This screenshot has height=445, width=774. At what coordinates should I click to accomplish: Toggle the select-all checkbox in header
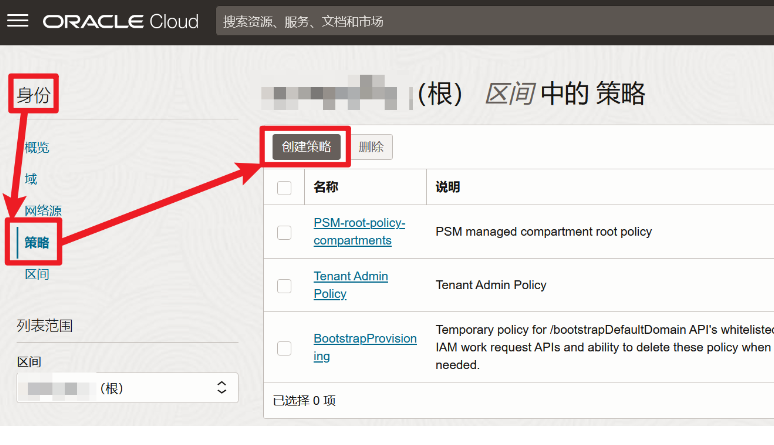click(x=285, y=188)
